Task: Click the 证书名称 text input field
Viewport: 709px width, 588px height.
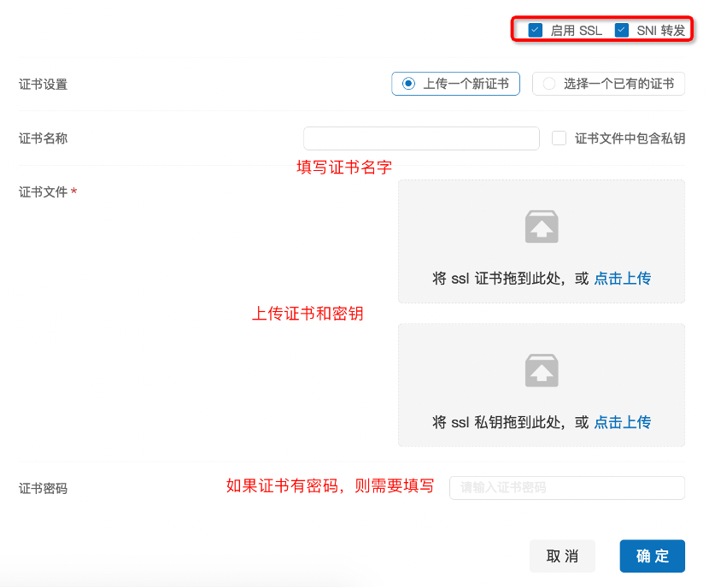Action: (421, 138)
